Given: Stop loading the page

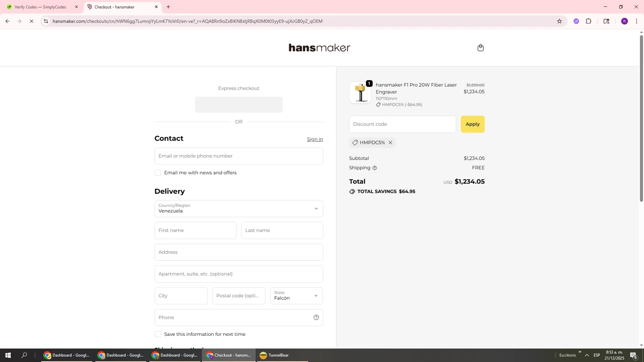Looking at the screenshot, I should coord(31,21).
